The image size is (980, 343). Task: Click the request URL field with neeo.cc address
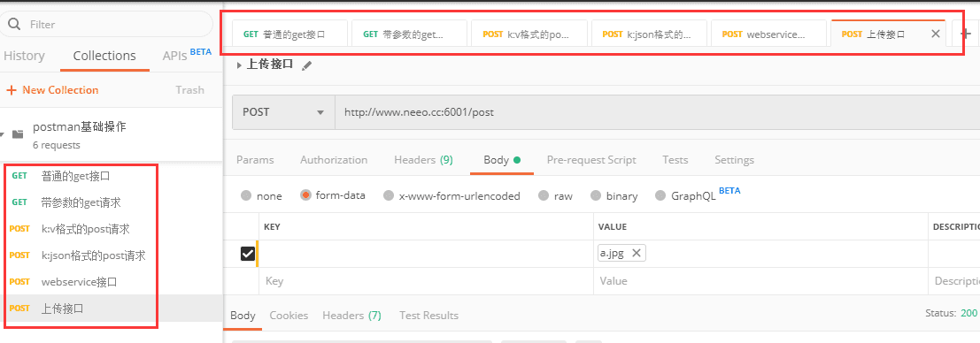point(658,112)
